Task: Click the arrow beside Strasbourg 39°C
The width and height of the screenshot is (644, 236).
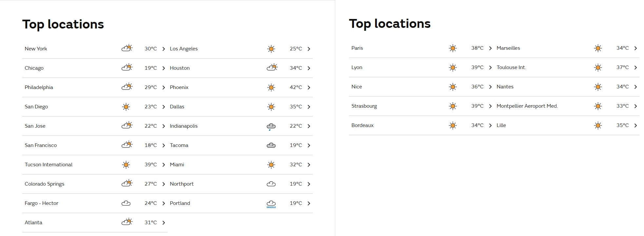Action: click(490, 106)
